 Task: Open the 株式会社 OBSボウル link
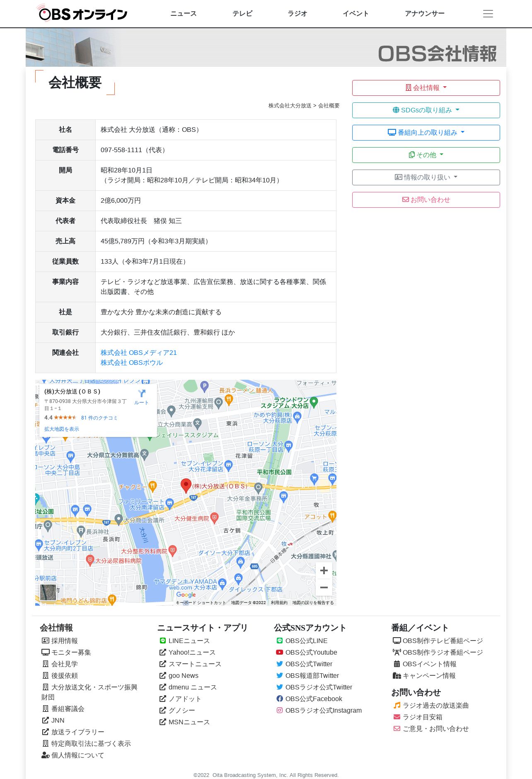point(132,363)
